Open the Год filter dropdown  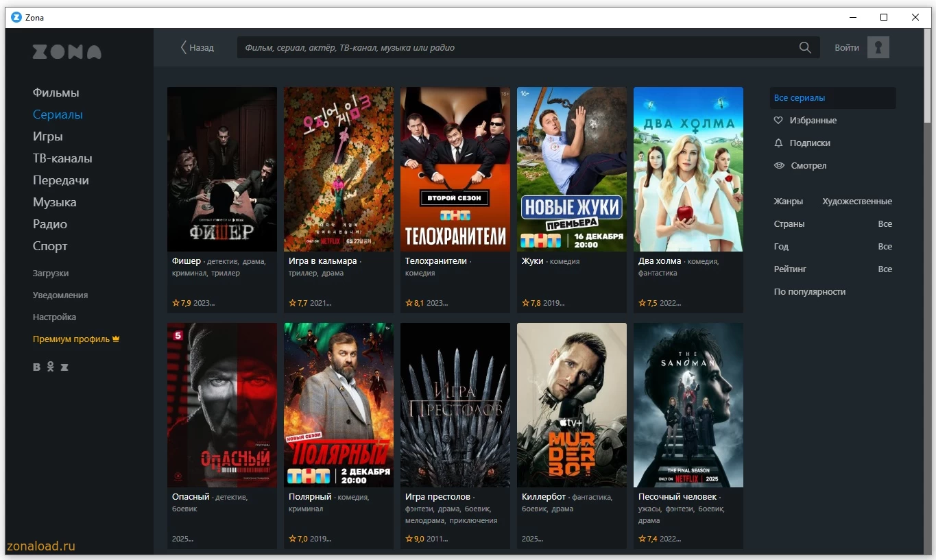[833, 247]
